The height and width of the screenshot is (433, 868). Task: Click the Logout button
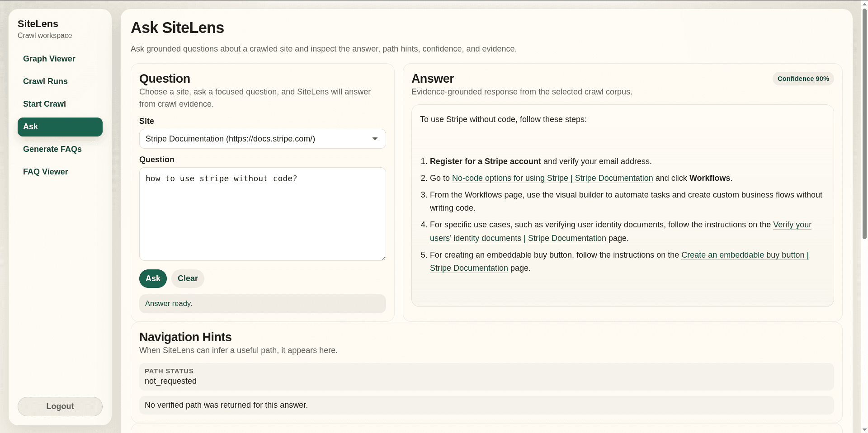pyautogui.click(x=60, y=406)
